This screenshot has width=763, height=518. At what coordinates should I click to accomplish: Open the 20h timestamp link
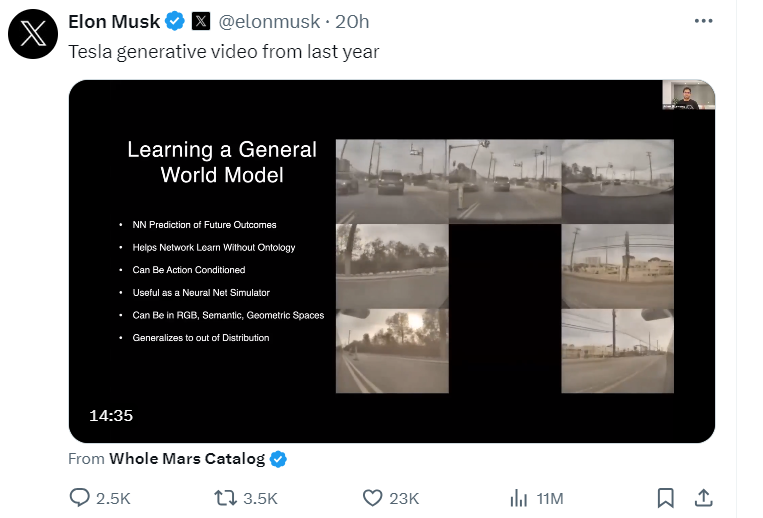click(351, 21)
